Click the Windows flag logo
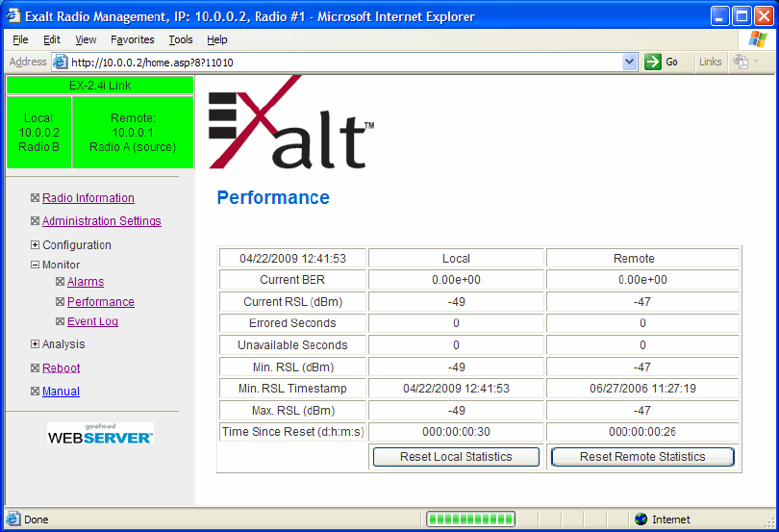779x532 pixels. [757, 39]
